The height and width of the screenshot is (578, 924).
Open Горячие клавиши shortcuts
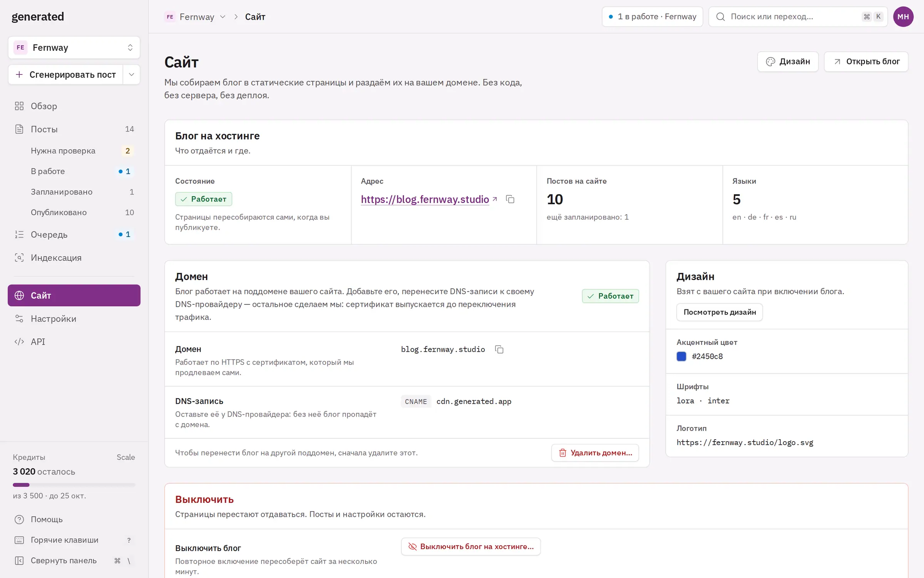pos(74,540)
